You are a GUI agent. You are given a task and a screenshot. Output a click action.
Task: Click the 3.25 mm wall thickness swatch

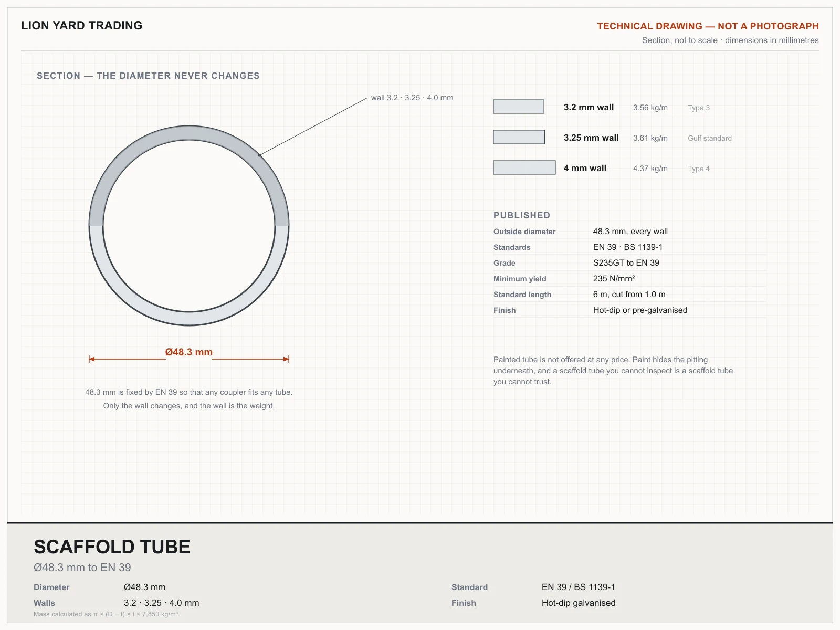tap(519, 137)
